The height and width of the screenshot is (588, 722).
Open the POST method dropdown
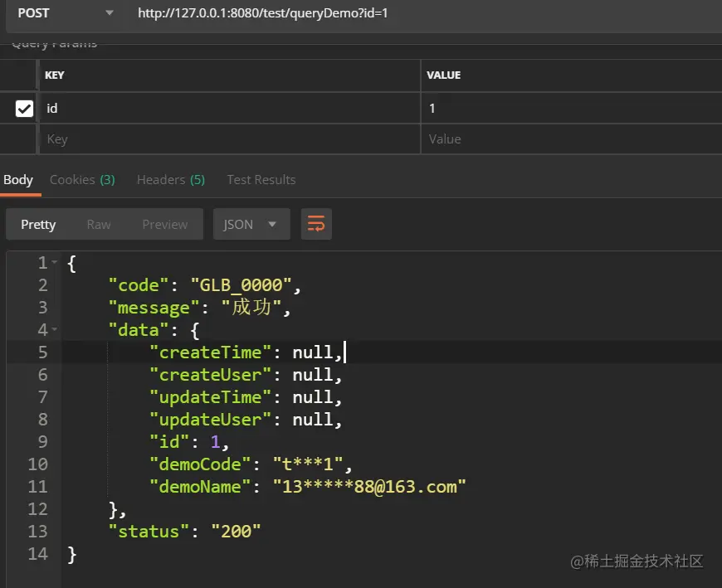pos(66,13)
